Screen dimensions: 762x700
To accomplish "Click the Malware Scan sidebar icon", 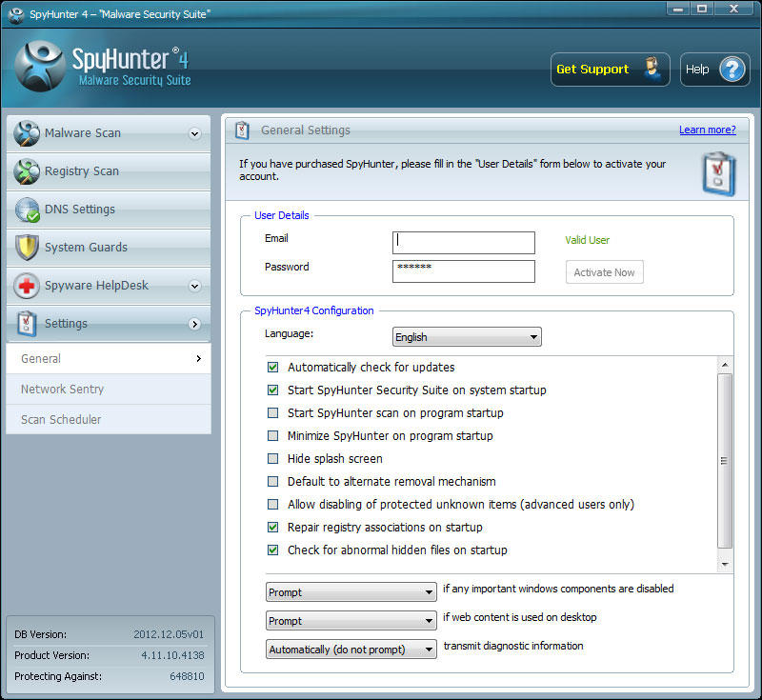I will (x=27, y=133).
